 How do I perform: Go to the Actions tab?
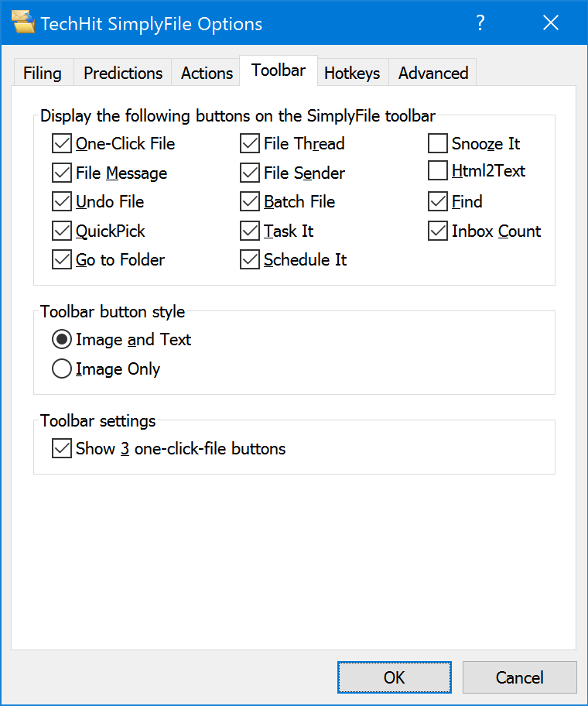pyautogui.click(x=207, y=73)
